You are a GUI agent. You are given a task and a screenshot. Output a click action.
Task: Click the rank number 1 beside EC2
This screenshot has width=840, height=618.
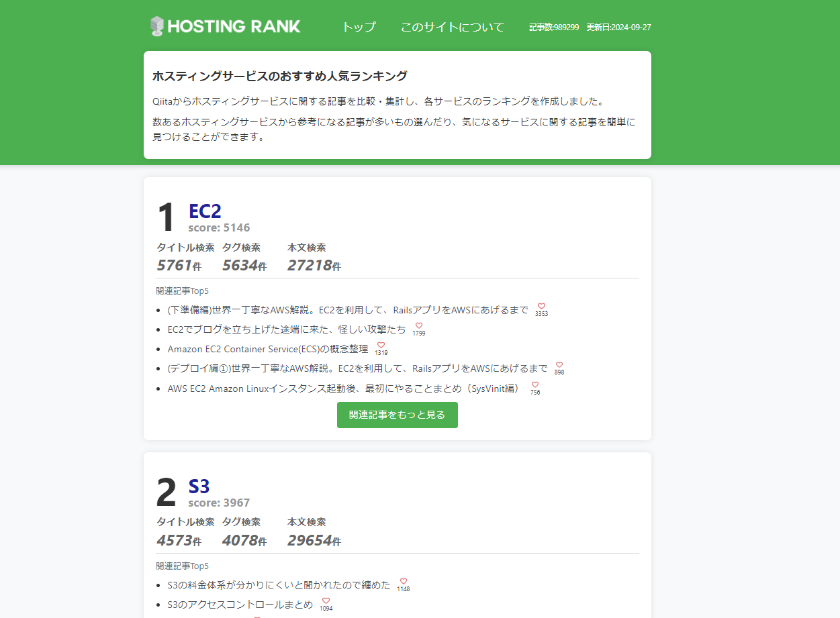pyautogui.click(x=166, y=217)
